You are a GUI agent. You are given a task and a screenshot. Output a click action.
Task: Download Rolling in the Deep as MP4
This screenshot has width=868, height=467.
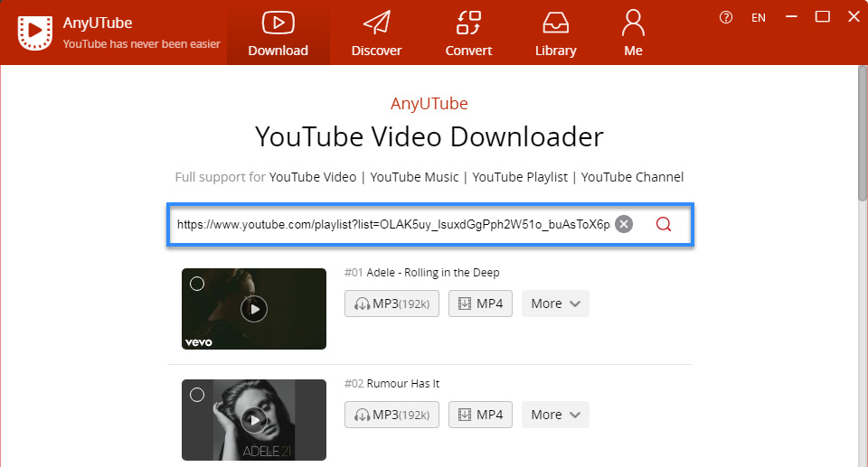pos(480,304)
